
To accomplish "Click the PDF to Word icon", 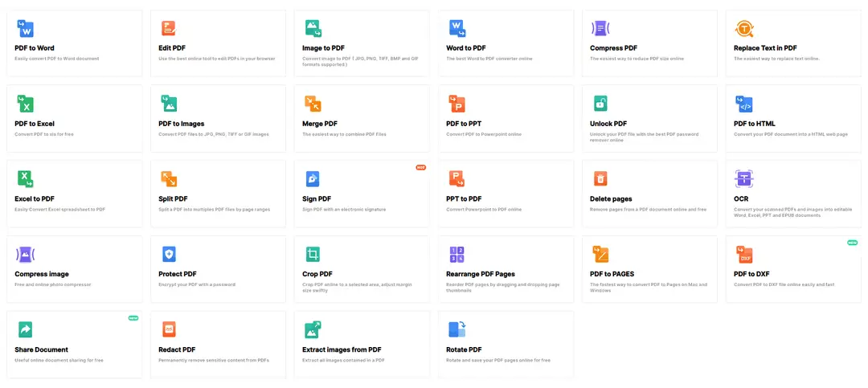I will [26, 28].
